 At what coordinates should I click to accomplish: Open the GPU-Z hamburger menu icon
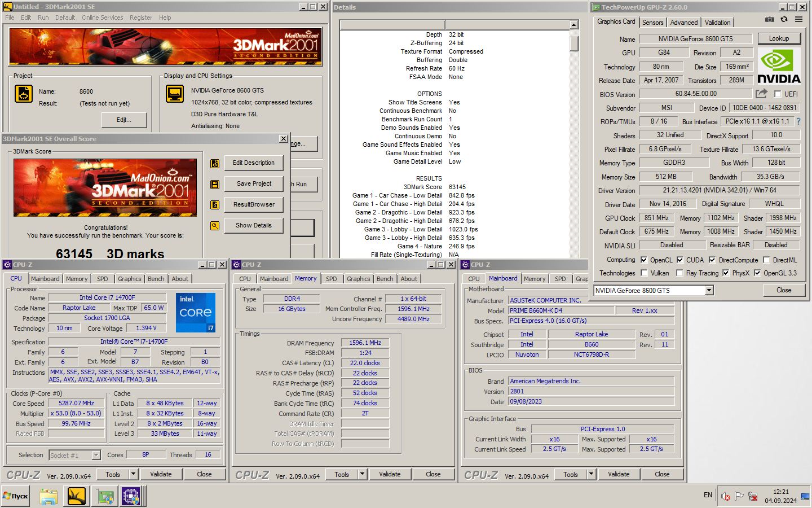798,19
